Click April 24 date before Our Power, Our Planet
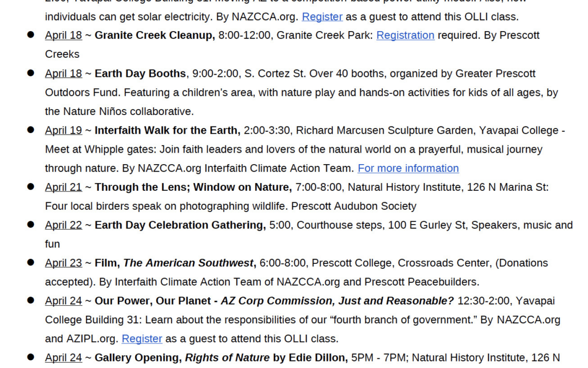This screenshot has height=368, width=588. coord(63,301)
